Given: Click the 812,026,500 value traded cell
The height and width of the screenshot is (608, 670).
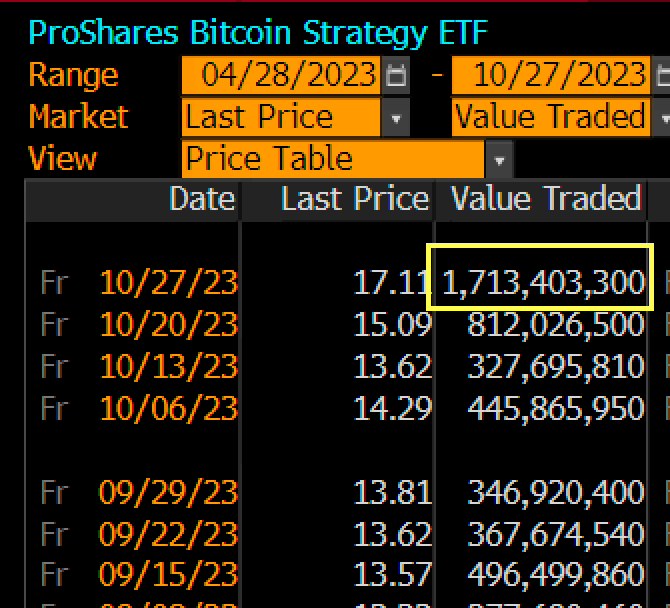Looking at the screenshot, I should pyautogui.click(x=555, y=324).
